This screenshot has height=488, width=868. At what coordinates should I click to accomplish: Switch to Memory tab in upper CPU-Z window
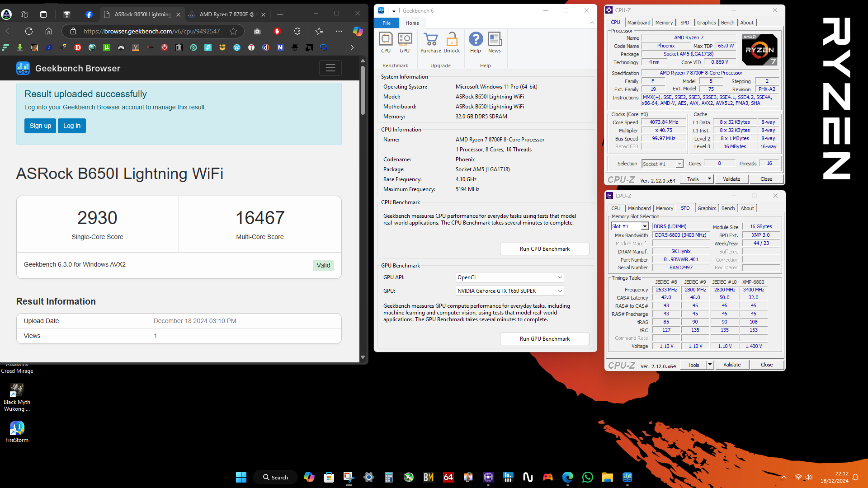664,23
